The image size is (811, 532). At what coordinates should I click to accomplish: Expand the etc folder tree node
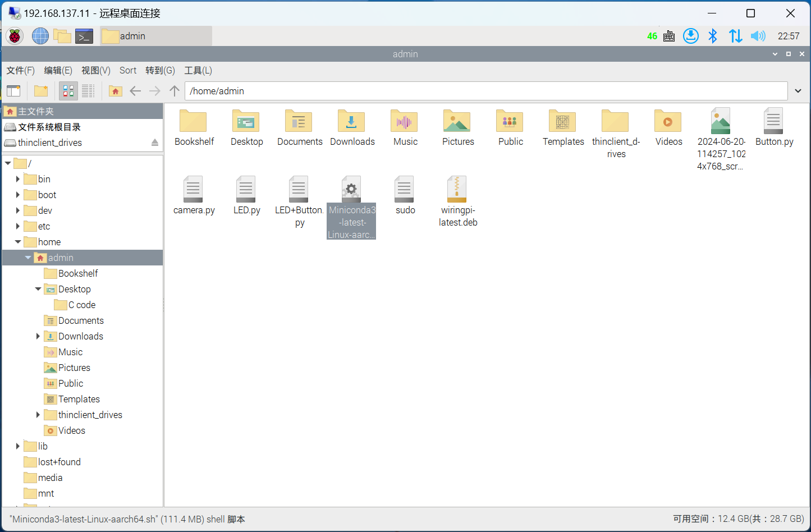[18, 226]
